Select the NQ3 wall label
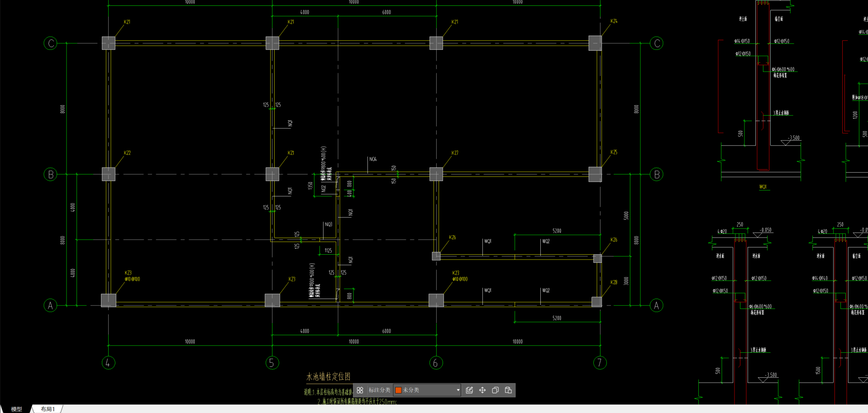 pyautogui.click(x=329, y=224)
